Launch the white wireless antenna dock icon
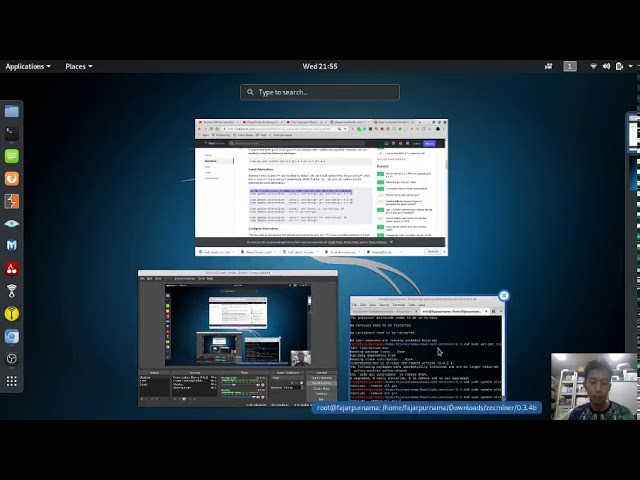The height and width of the screenshot is (480, 640). coord(11,291)
